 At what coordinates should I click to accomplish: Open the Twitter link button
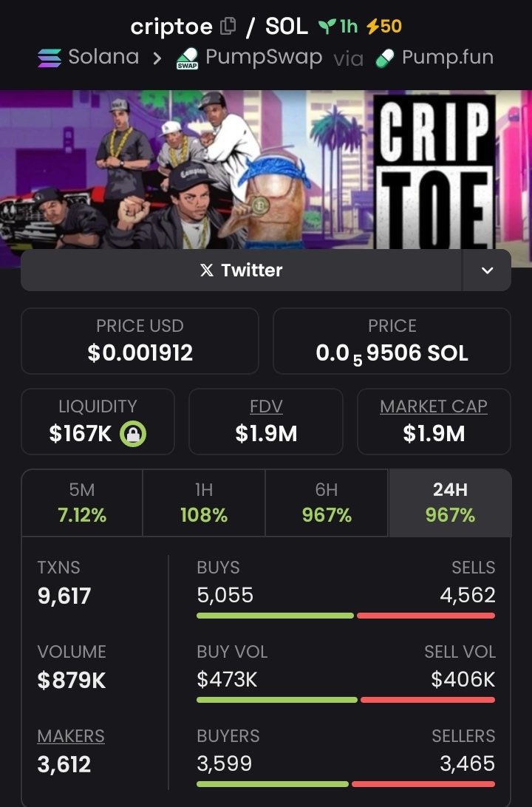242,270
